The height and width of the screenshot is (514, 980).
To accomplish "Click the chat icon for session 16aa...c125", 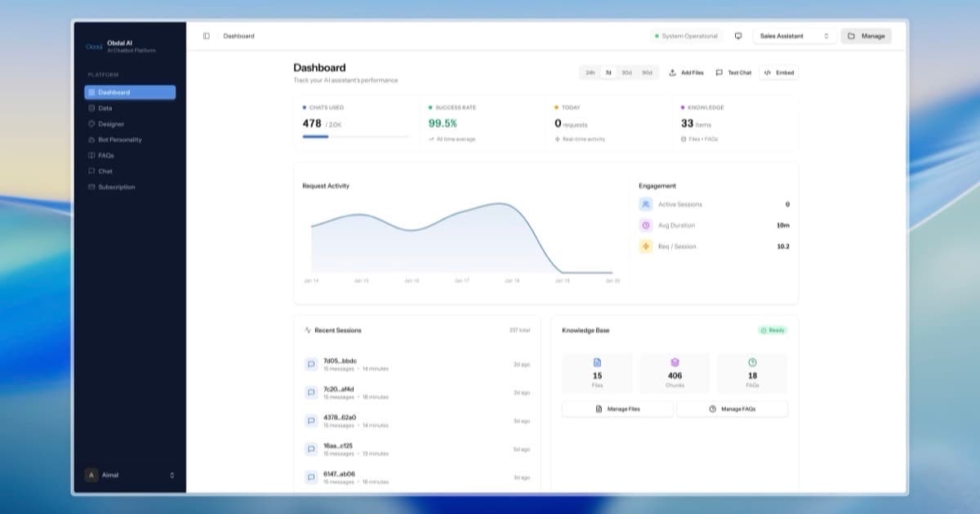I will (311, 449).
